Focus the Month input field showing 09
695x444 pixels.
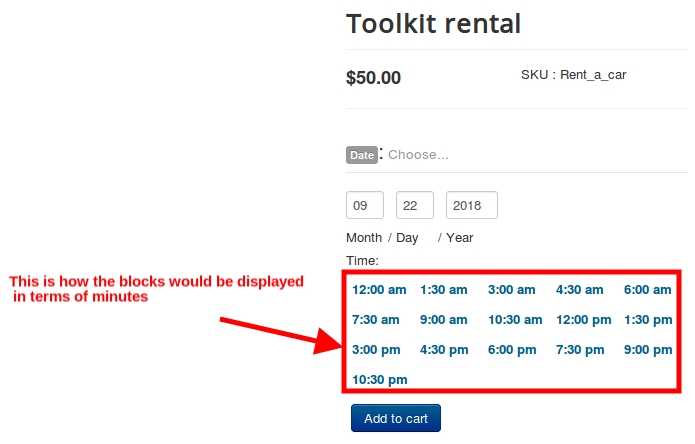click(x=365, y=205)
